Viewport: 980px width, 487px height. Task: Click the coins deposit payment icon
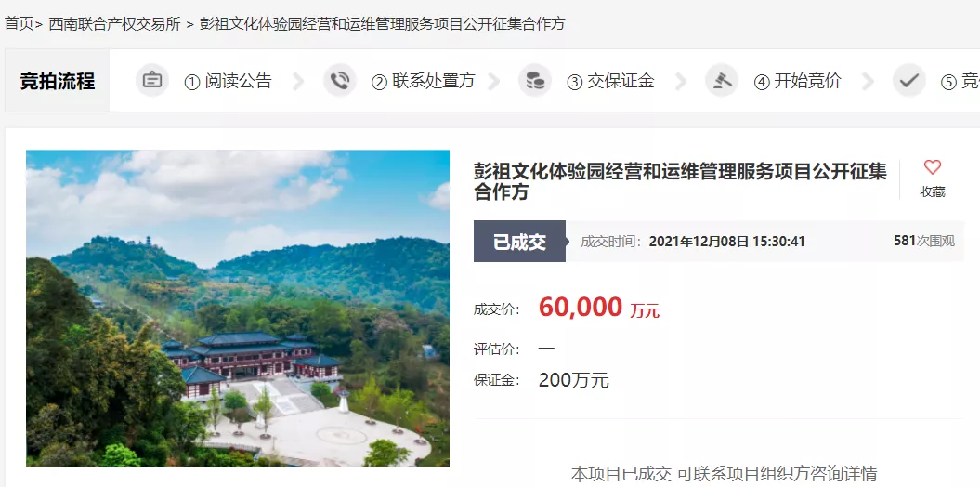534,81
